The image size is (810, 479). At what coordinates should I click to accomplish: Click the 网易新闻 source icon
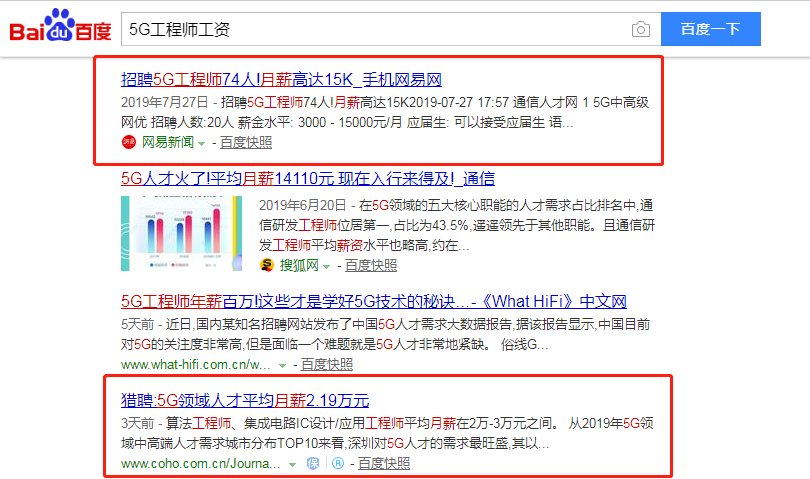pos(129,142)
